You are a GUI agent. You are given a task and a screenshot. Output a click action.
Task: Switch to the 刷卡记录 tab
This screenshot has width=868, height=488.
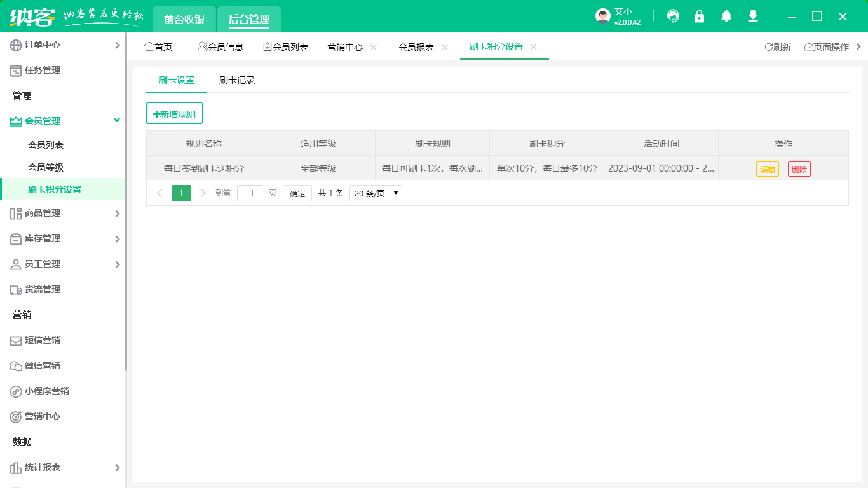(237, 80)
